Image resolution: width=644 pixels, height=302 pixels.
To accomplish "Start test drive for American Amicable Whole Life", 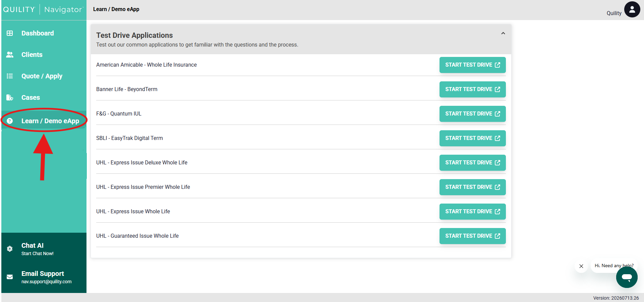I will pyautogui.click(x=472, y=65).
